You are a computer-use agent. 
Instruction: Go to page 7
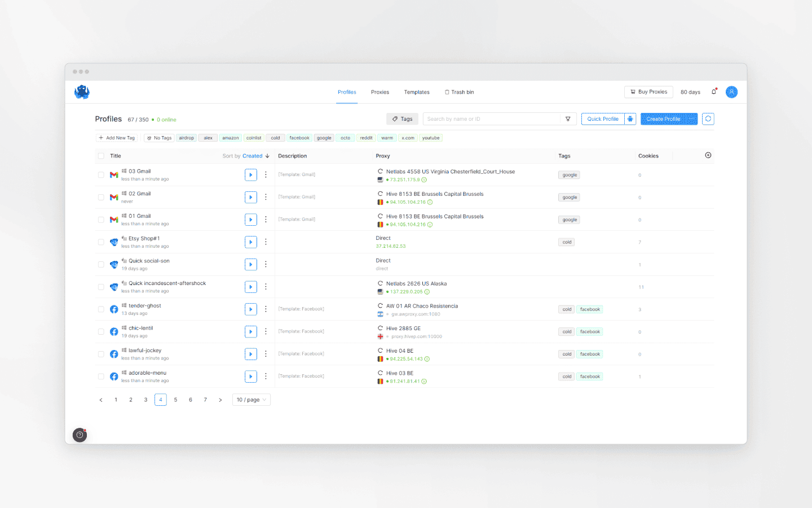(205, 400)
